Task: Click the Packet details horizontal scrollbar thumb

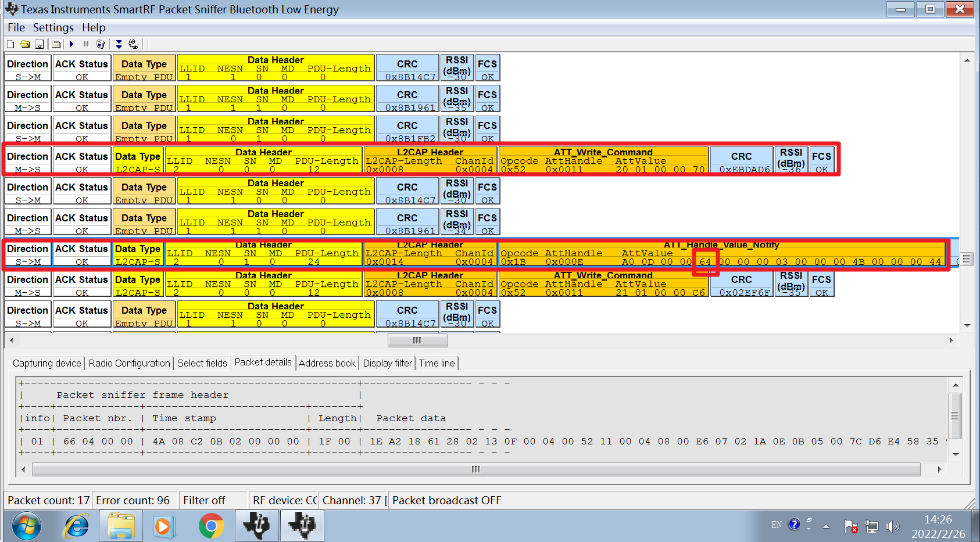Action: tap(476, 469)
